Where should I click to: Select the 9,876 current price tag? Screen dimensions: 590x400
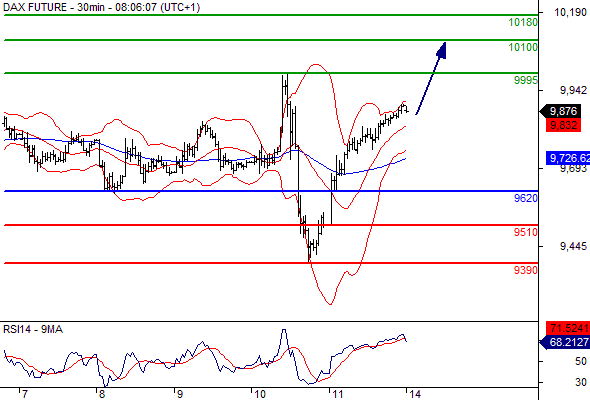pos(560,111)
